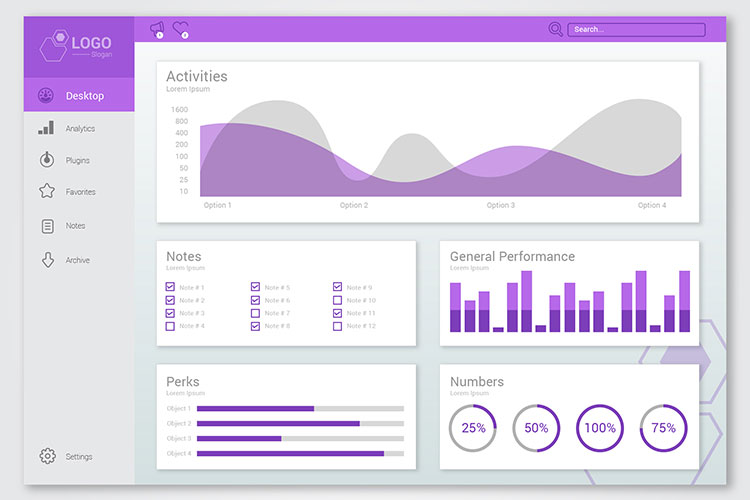The height and width of the screenshot is (500, 750).
Task: Click the Desktop gauge icon in sidebar
Action: pos(46,95)
